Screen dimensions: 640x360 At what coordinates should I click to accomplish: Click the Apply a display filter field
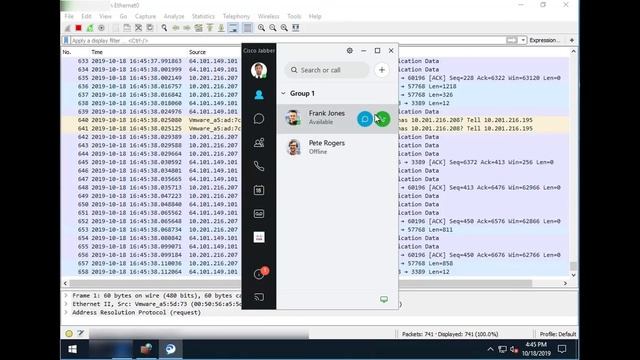coord(288,40)
